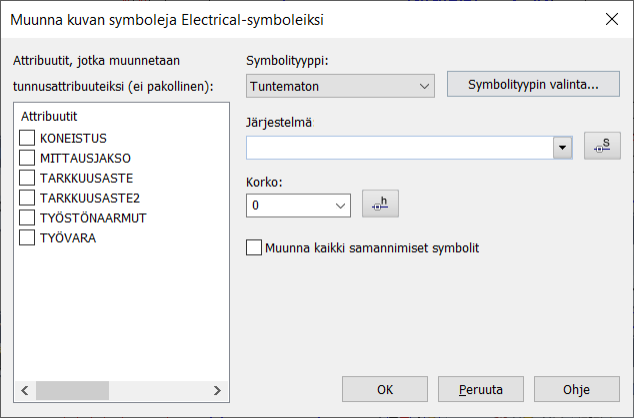The image size is (634, 418).
Task: Enable Muunna kaikki samannimiset symbolit
Action: pyautogui.click(x=254, y=247)
